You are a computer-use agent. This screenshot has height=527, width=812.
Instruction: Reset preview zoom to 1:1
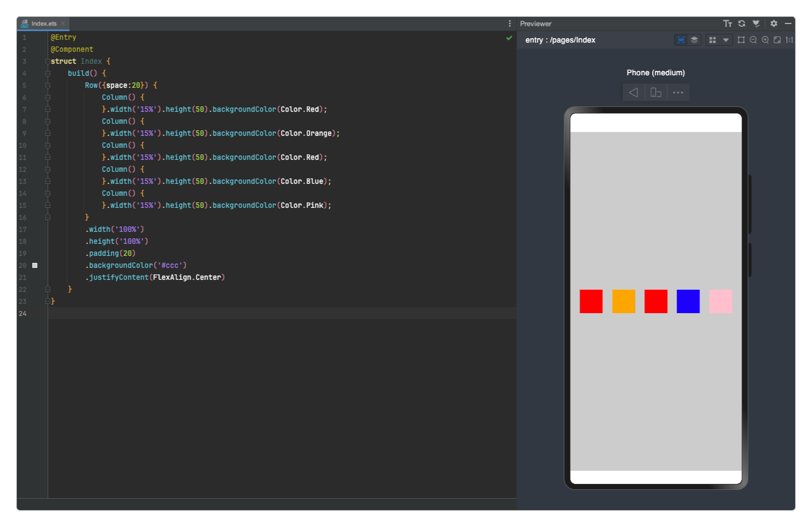(789, 40)
